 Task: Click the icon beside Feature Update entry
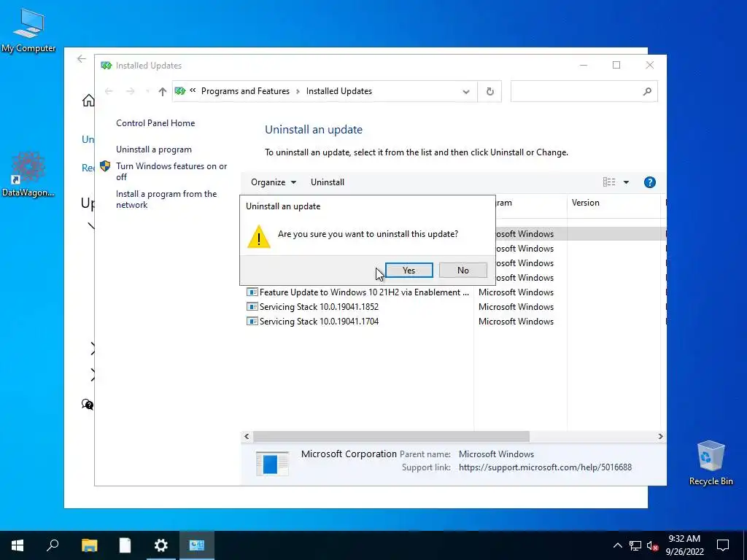pyautogui.click(x=252, y=292)
